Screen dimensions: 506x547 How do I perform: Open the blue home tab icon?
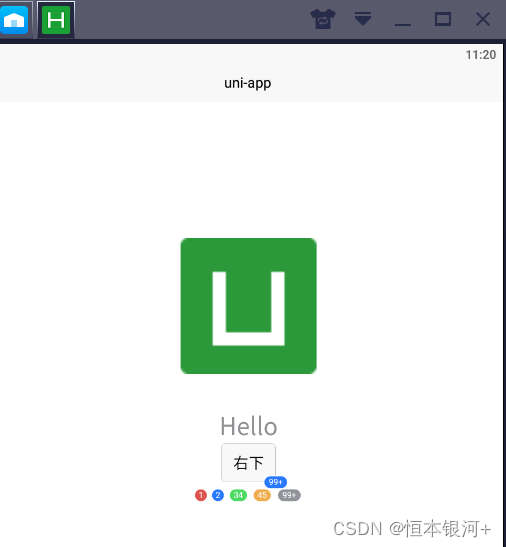pos(14,20)
